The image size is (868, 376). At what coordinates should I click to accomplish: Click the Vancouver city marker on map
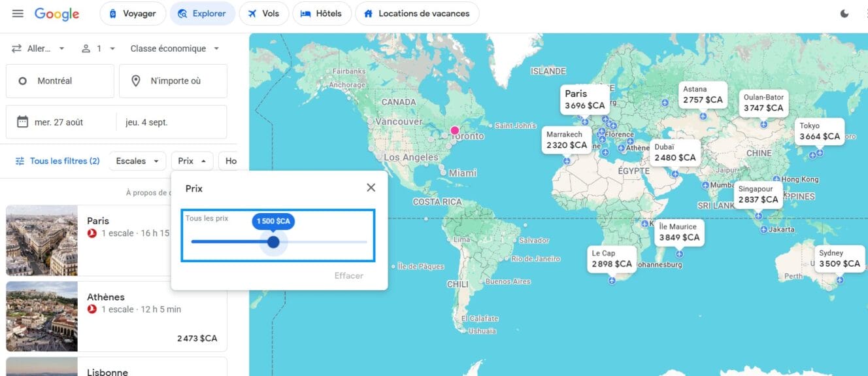[371, 122]
